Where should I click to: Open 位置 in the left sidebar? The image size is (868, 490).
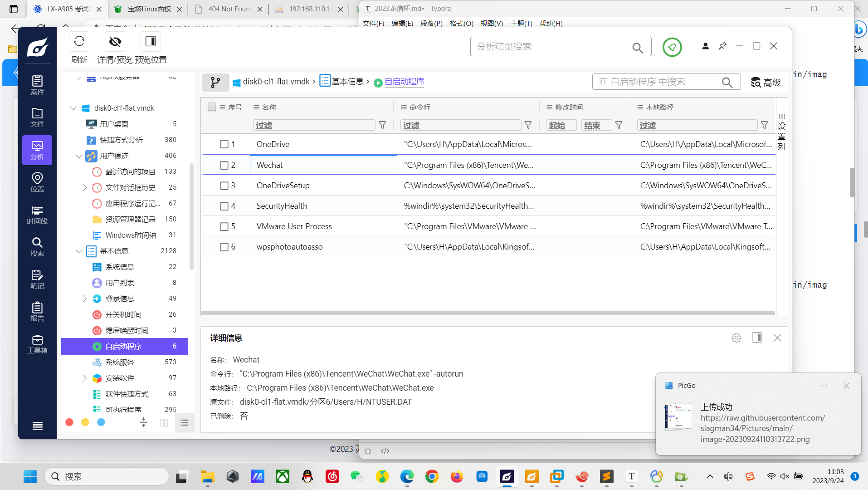(37, 182)
